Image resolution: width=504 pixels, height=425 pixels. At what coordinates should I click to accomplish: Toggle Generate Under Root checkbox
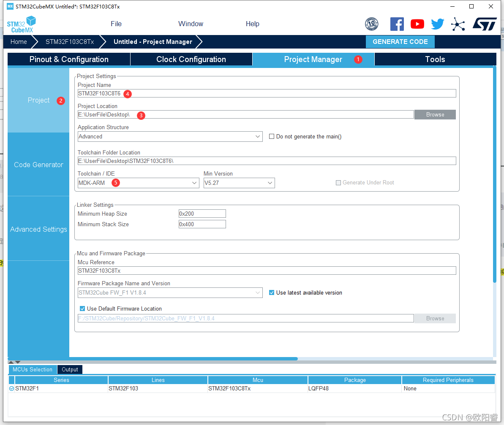pos(338,183)
